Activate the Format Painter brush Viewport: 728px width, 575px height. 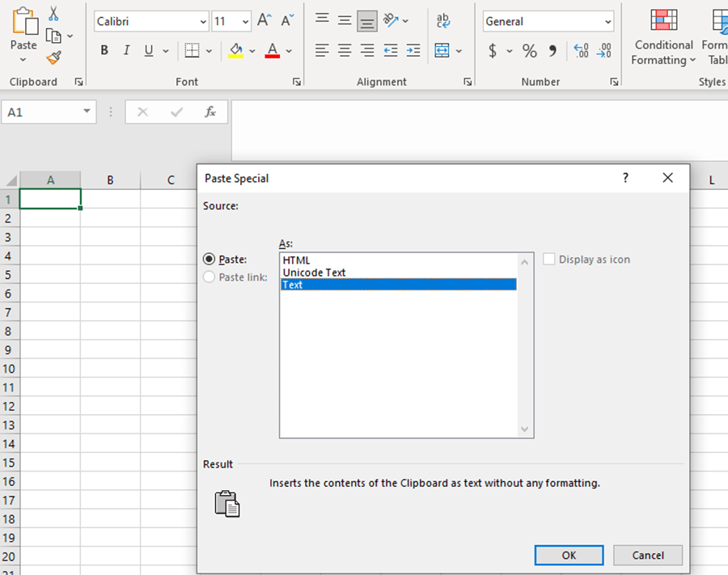click(53, 58)
